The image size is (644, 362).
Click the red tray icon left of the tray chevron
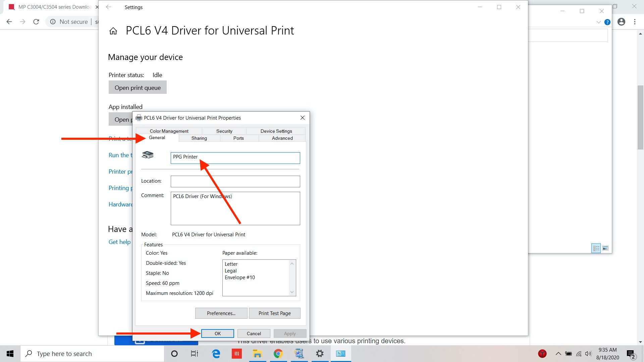[x=542, y=354]
